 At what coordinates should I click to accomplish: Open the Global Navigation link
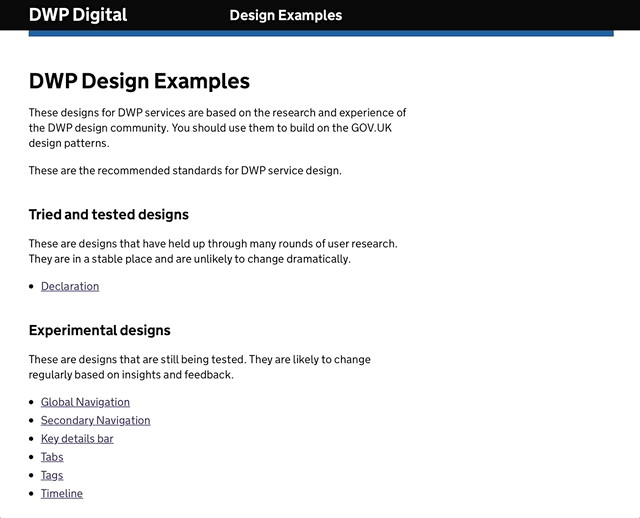coord(85,402)
